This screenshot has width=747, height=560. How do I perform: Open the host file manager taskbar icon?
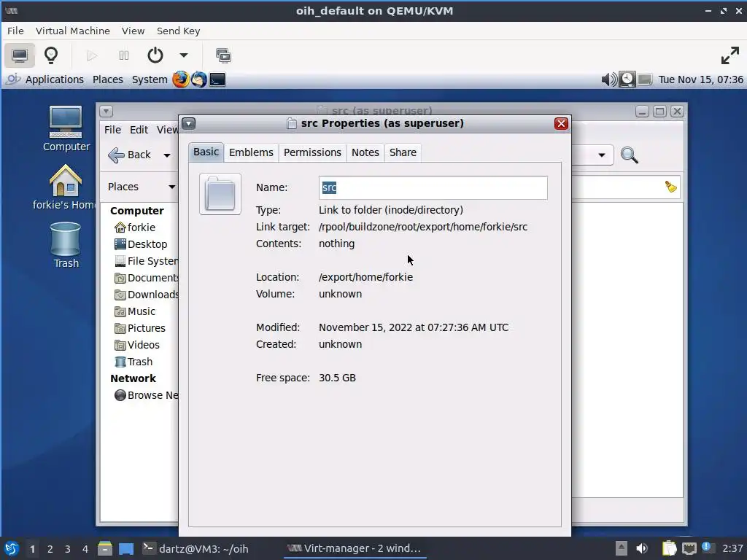click(105, 548)
